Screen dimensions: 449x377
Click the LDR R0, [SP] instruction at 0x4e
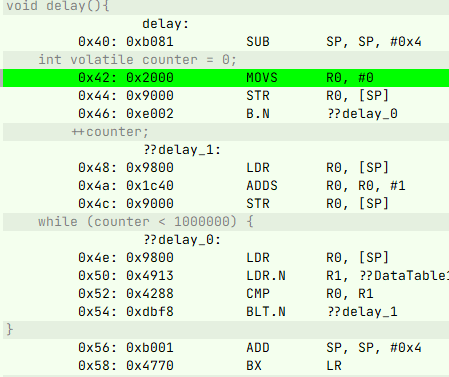pyautogui.click(x=226, y=258)
